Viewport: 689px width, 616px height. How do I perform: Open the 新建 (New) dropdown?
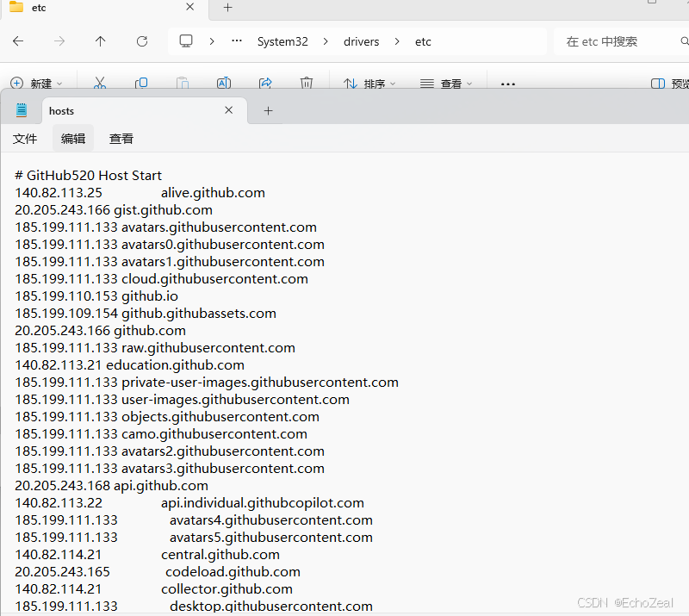pos(36,84)
